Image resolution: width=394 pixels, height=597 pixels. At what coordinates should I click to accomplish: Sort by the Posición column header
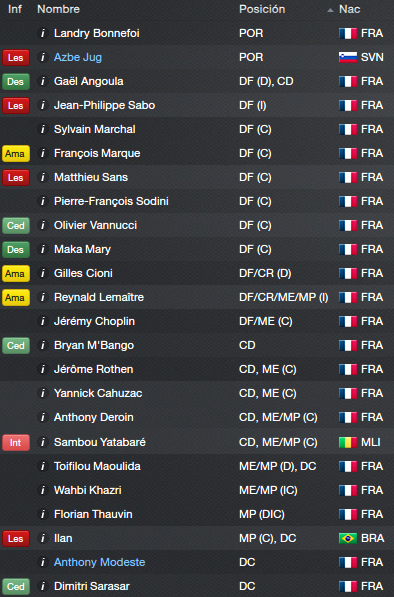pos(262,9)
